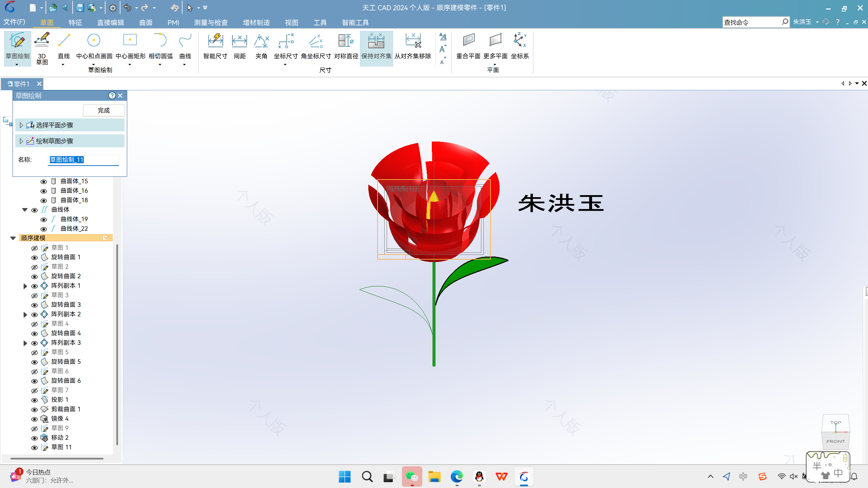
Task: Close the 草图绘制 panel
Action: pos(120,96)
